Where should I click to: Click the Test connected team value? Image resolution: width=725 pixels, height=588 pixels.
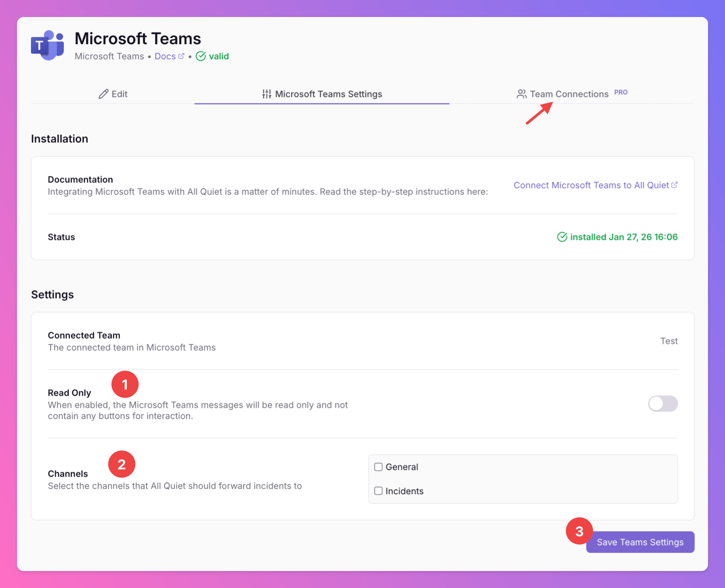pos(669,341)
